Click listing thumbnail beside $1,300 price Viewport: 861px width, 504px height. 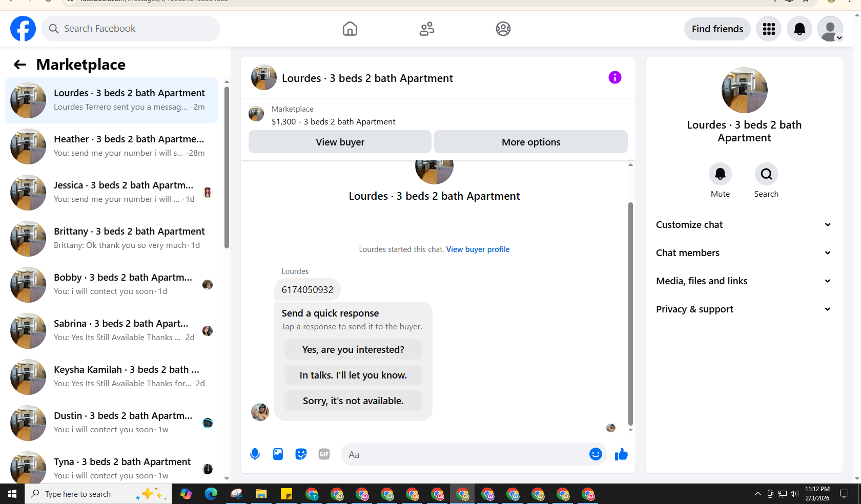point(256,114)
